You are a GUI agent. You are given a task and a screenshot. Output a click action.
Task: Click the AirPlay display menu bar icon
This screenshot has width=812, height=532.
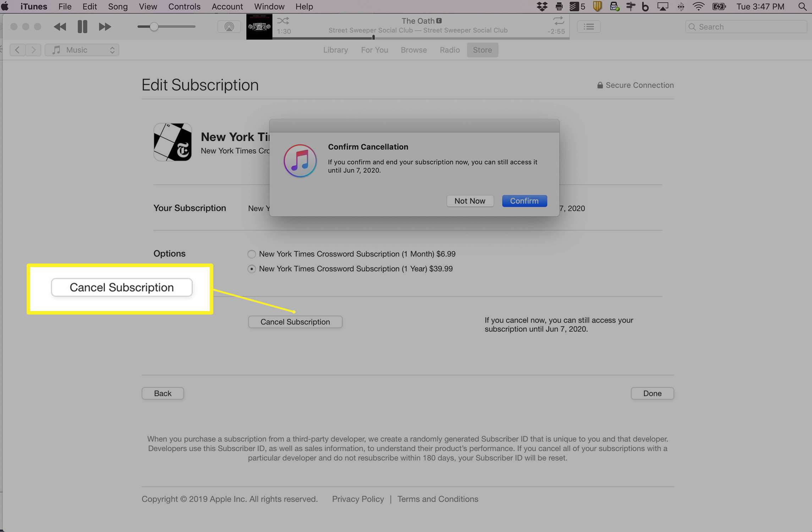[663, 6]
